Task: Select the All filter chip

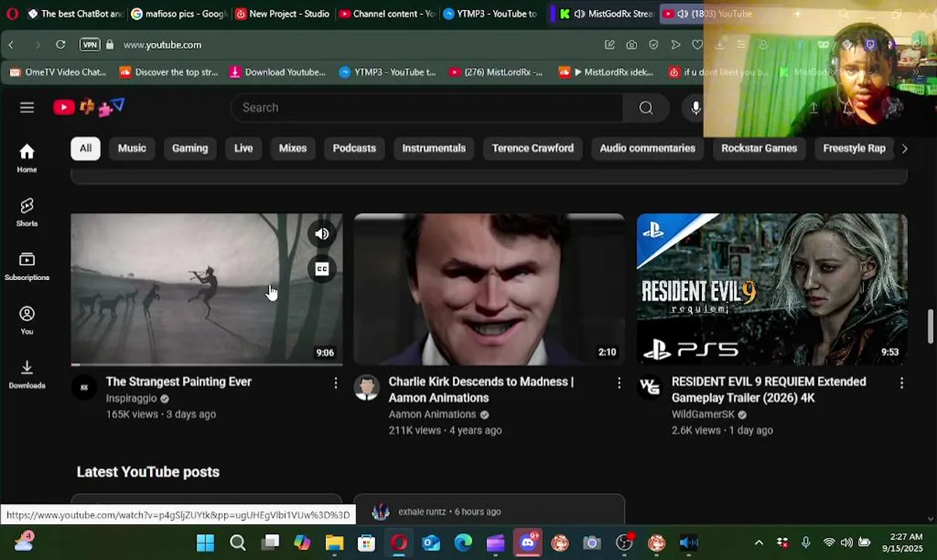Action: pyautogui.click(x=86, y=148)
